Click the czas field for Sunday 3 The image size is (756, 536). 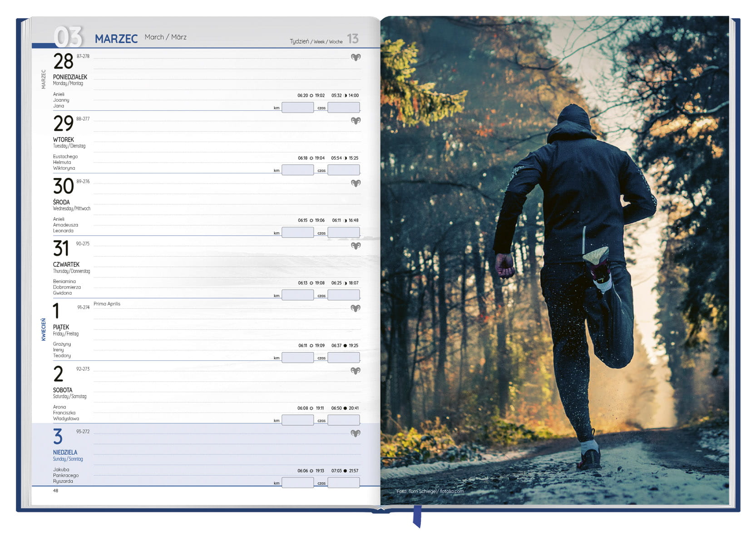pos(344,483)
